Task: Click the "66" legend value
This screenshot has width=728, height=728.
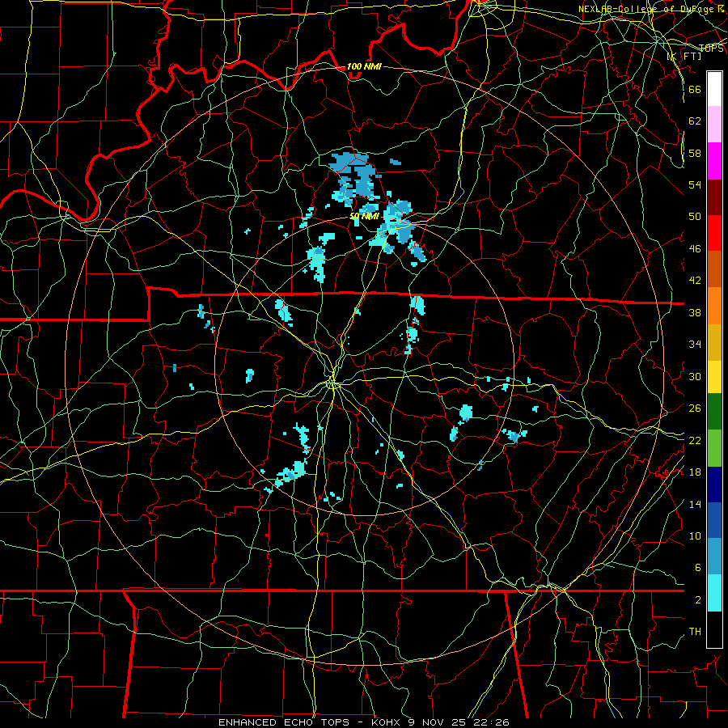Action: [695, 89]
